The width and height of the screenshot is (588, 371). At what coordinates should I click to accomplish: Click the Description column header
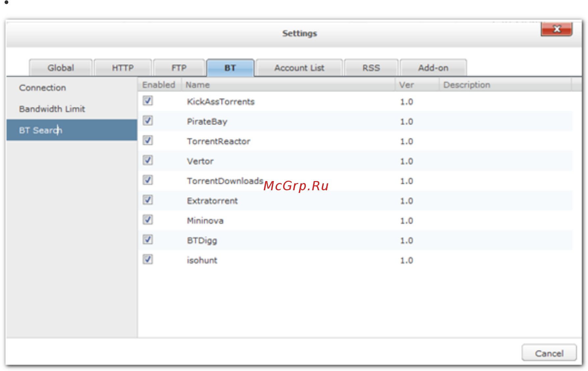505,85
